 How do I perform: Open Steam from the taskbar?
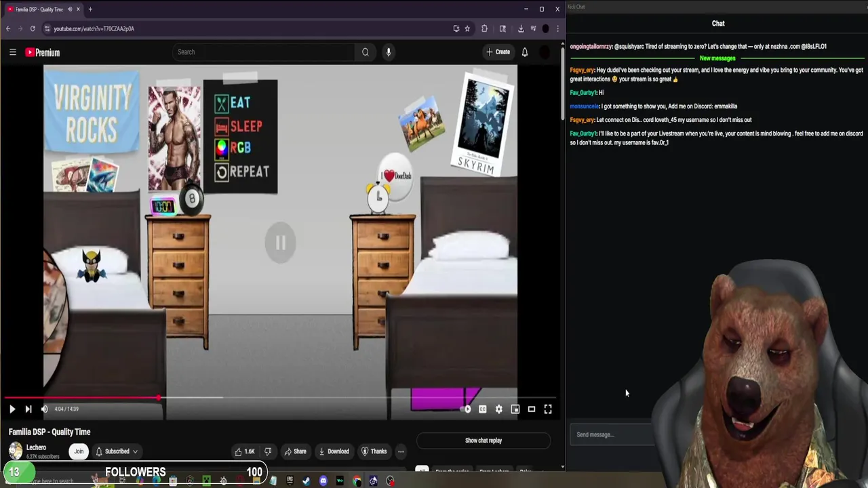click(x=307, y=481)
